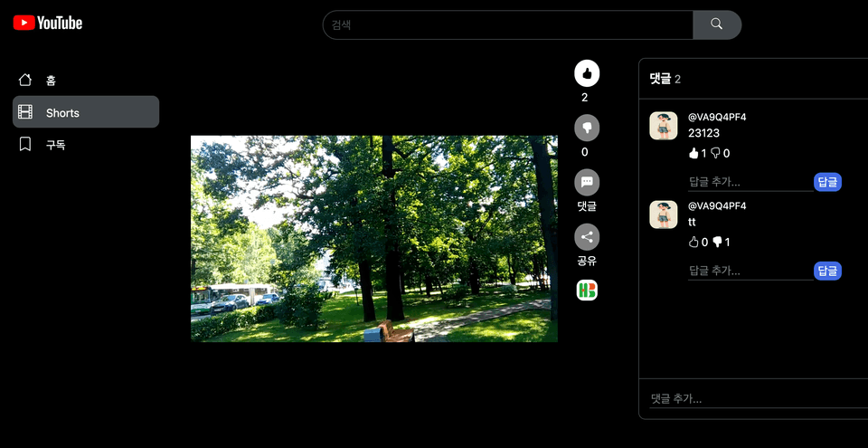Toggle dislike on the tt comment
The height and width of the screenshot is (448, 868).
coord(717,243)
